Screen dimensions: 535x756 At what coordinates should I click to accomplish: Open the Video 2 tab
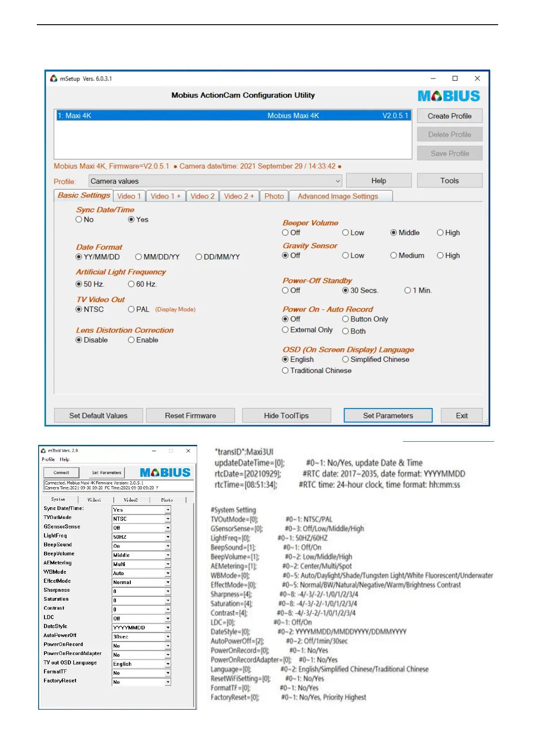(203, 196)
